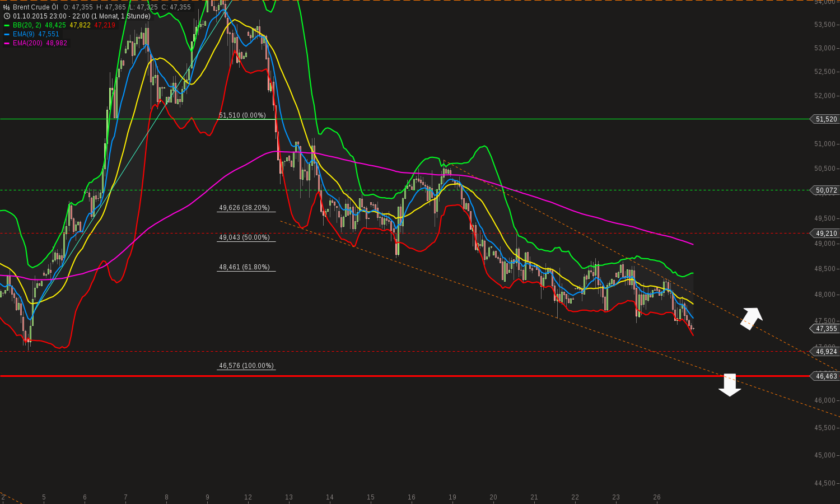Select the Fibonacci label 51,510 (0.00%)
This screenshot has height=504, width=840.
[x=242, y=115]
